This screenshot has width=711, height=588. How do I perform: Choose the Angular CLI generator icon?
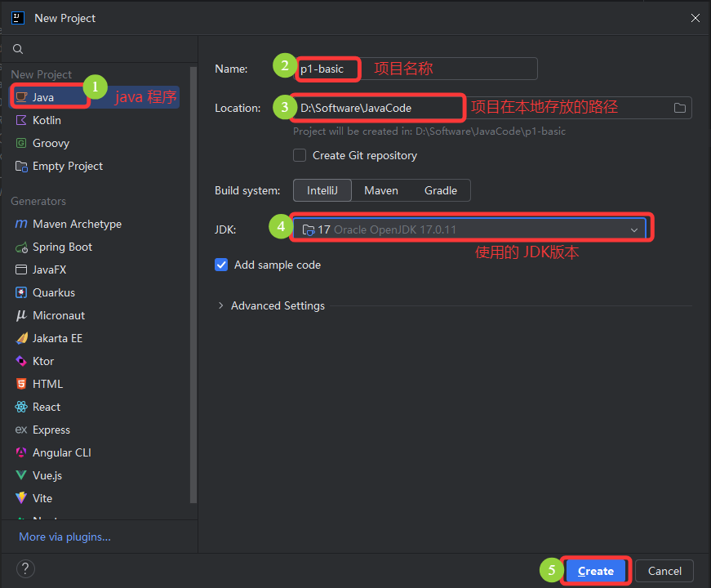click(21, 452)
